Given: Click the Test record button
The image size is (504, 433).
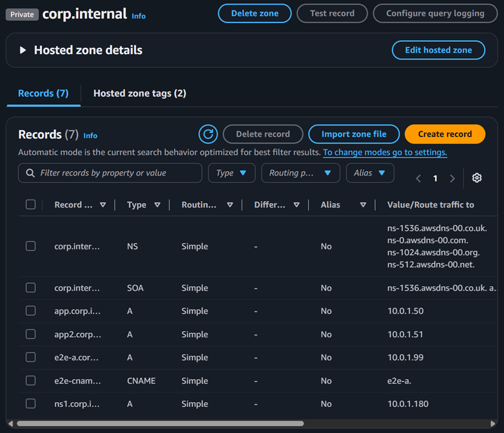Looking at the screenshot, I should point(332,13).
